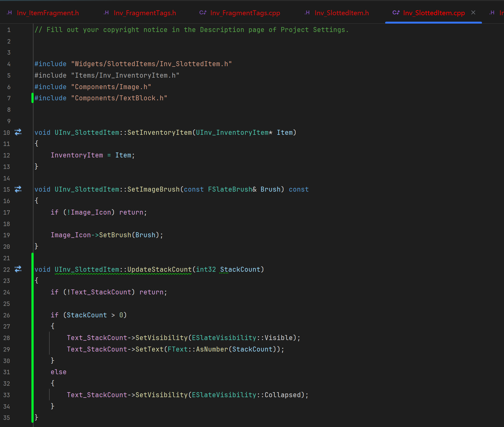Click C++ file icon on Inv_FragmentTags.cpp tab
The width and height of the screenshot is (504, 427).
click(x=203, y=13)
